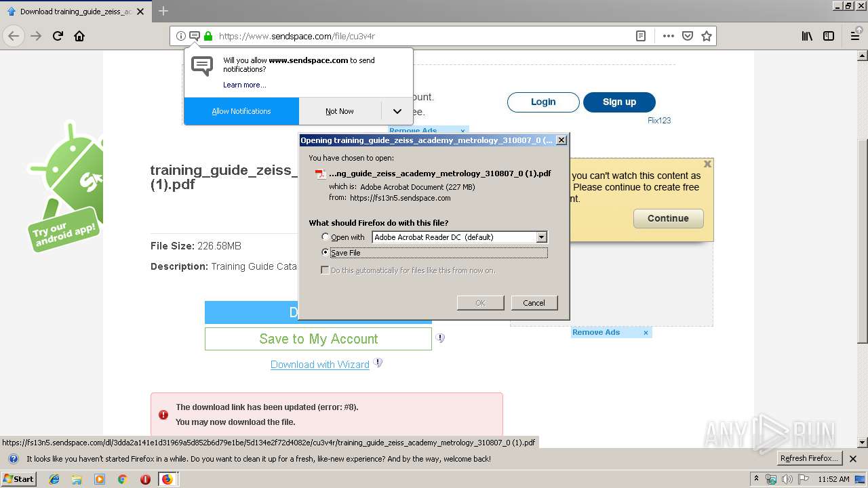Screen dimensions: 868x488
Task: Click the sendspace Login button
Action: coord(543,102)
